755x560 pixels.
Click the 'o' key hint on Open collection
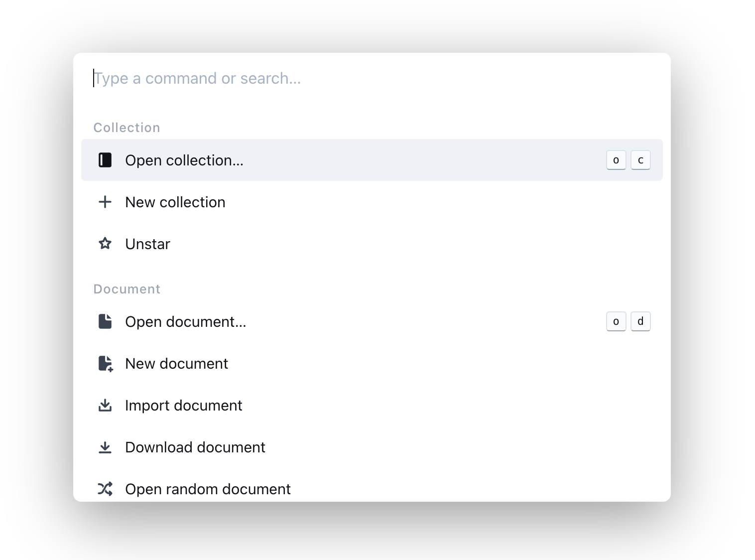[616, 160]
